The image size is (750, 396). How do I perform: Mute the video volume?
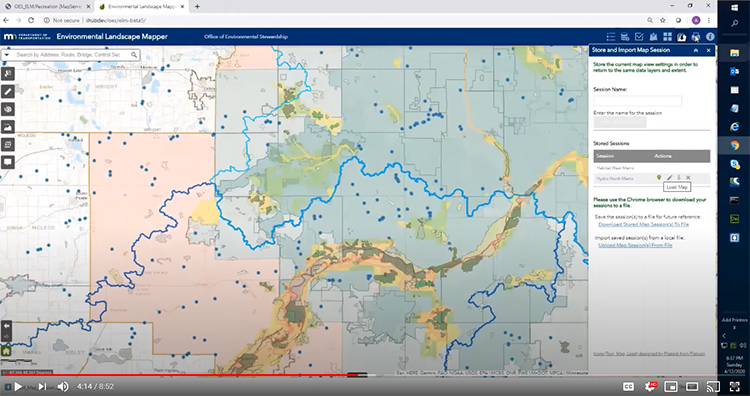[63, 386]
